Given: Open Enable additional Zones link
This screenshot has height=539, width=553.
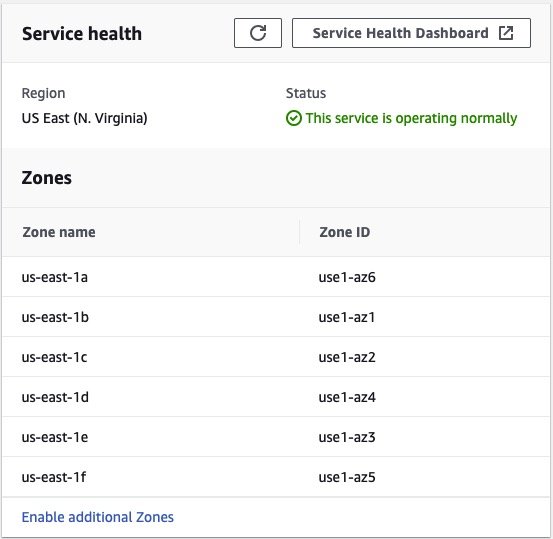Looking at the screenshot, I should pos(98,517).
